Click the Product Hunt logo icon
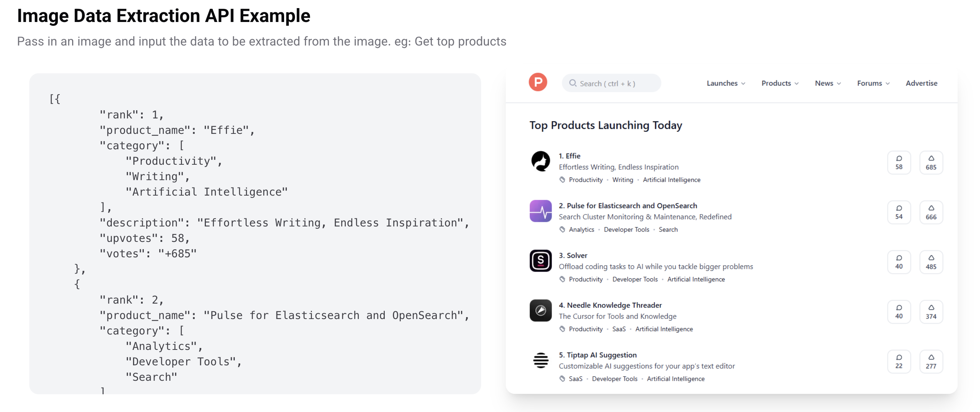 coord(538,82)
